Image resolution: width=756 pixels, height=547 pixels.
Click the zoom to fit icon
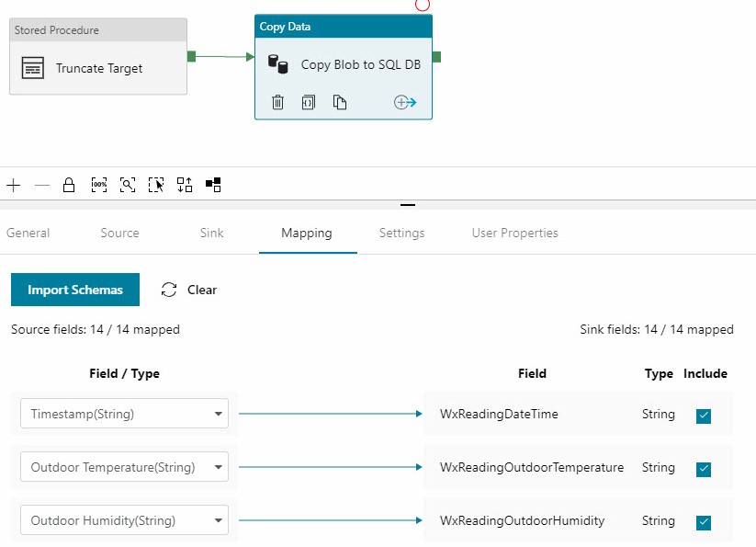[x=128, y=185]
